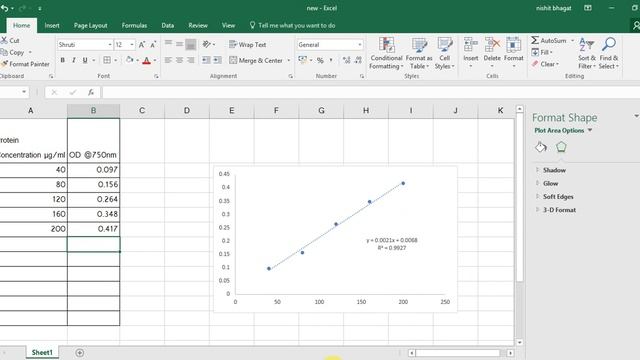Click Increase Decimal icon

pyautogui.click(x=347, y=60)
